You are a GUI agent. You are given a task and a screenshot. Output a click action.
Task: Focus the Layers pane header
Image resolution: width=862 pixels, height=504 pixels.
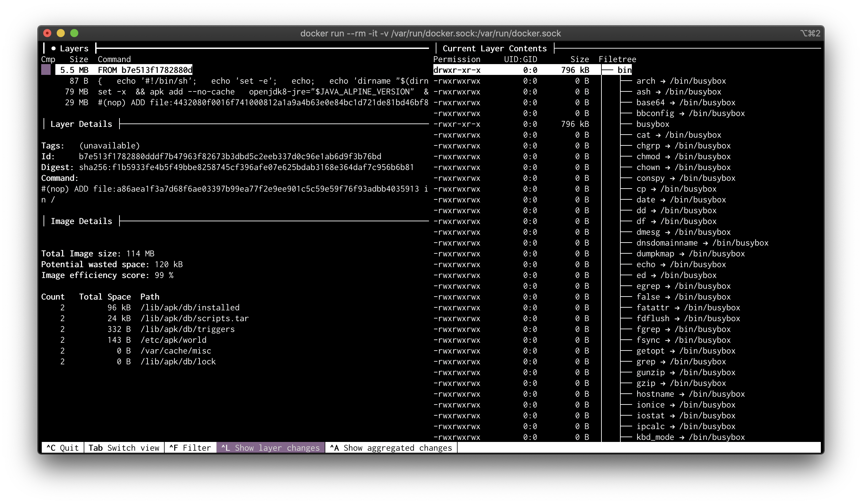tap(74, 49)
